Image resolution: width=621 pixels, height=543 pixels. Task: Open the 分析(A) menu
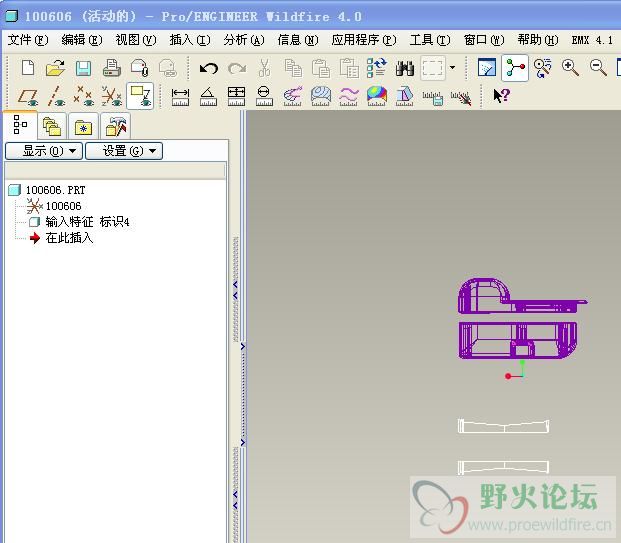pos(244,40)
